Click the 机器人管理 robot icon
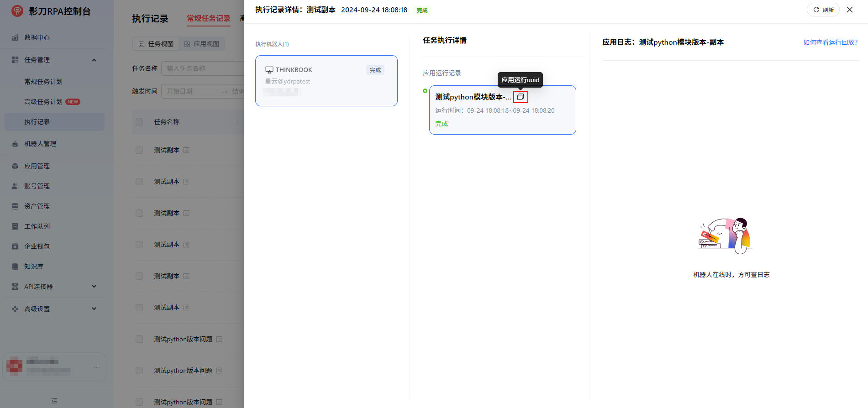 tap(15, 144)
